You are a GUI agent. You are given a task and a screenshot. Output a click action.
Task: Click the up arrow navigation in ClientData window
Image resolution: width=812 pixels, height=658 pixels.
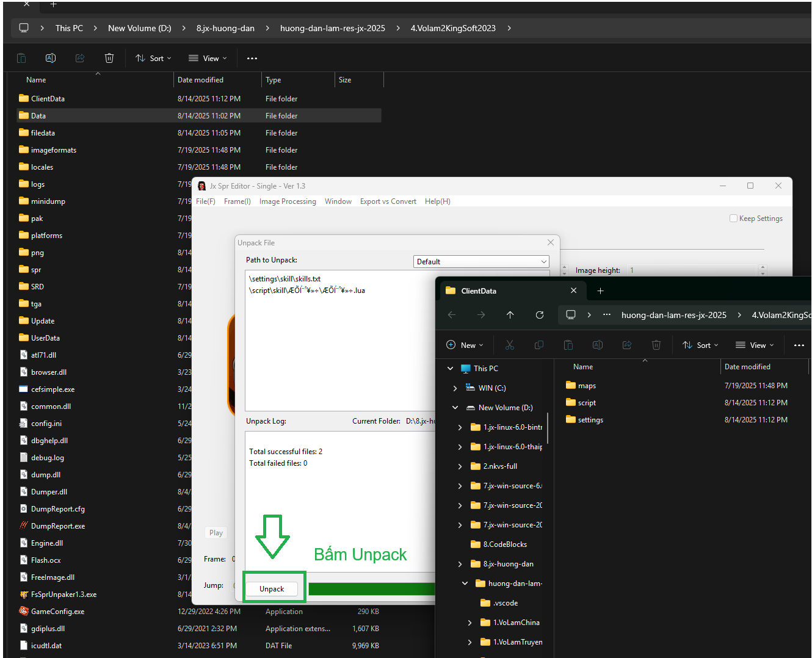(x=510, y=315)
